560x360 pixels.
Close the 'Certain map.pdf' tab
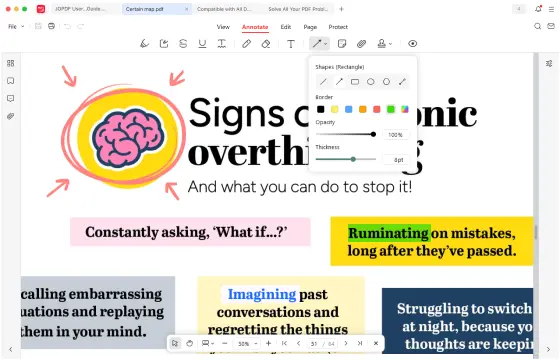tap(186, 9)
